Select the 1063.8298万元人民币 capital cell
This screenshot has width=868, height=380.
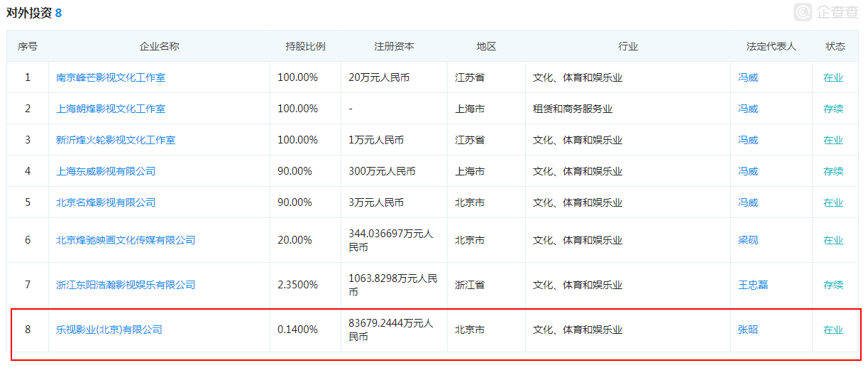coord(393,285)
